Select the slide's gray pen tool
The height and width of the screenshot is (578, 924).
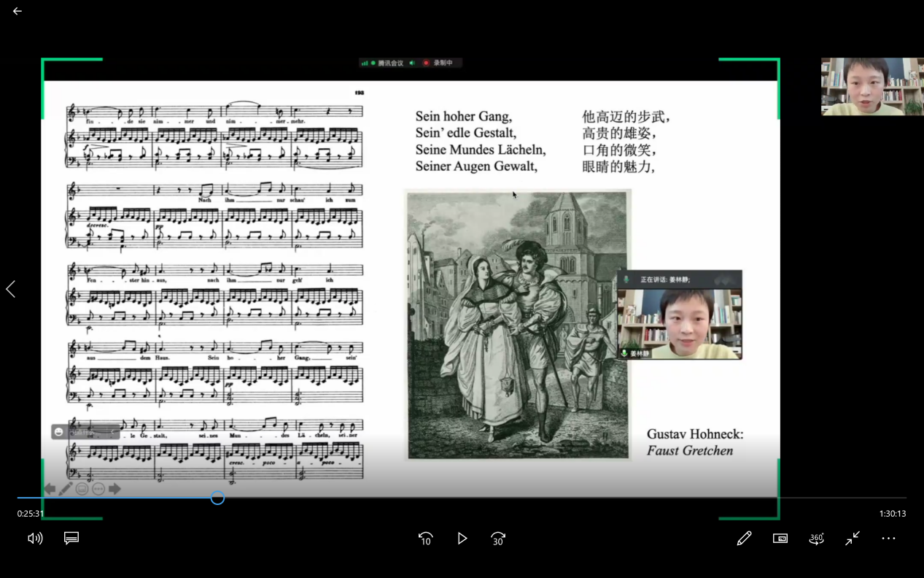tap(66, 489)
